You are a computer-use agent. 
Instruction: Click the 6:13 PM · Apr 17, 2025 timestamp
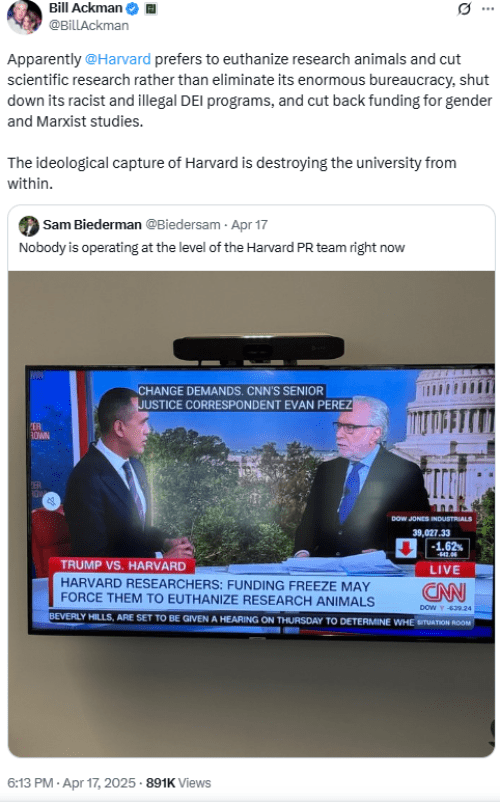click(x=72, y=783)
